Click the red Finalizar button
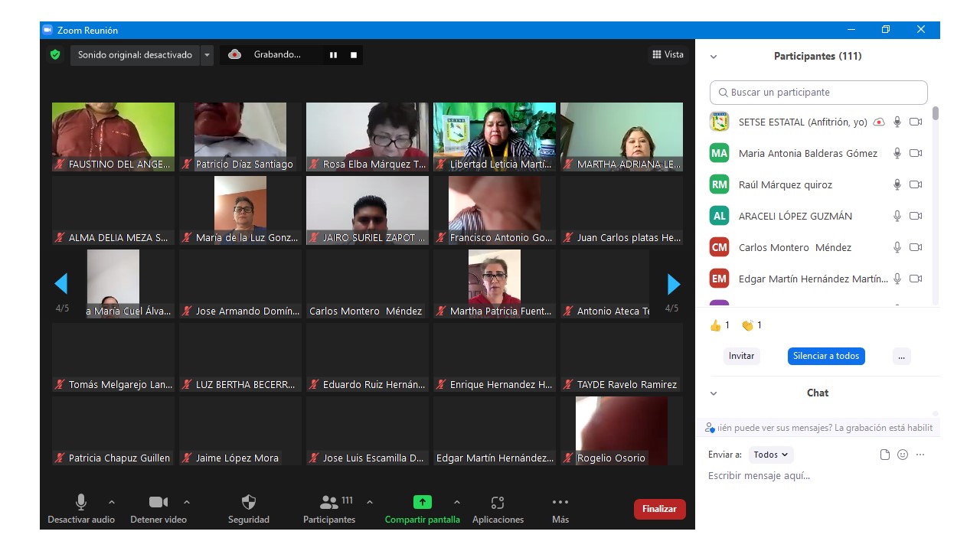Image resolution: width=980 pixels, height=551 pixels. coord(659,509)
